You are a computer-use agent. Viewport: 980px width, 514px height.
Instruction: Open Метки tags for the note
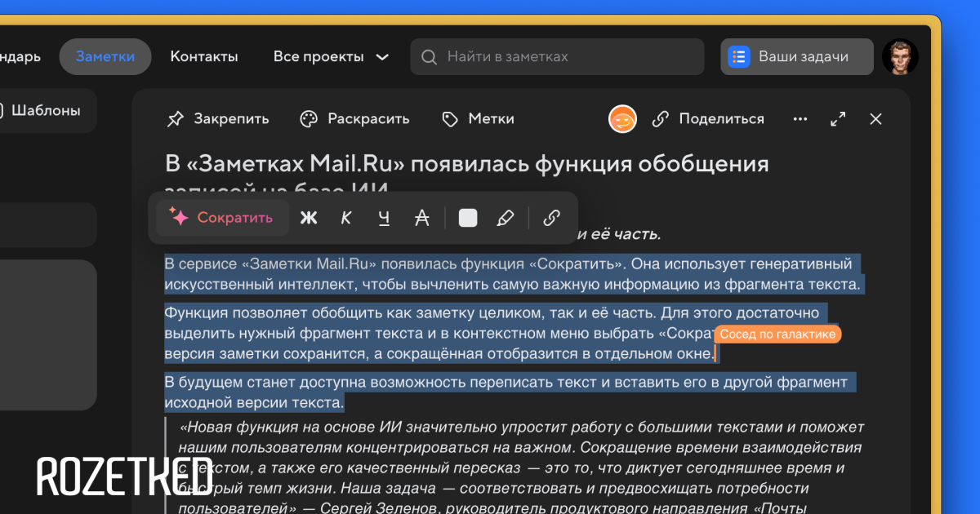click(478, 119)
